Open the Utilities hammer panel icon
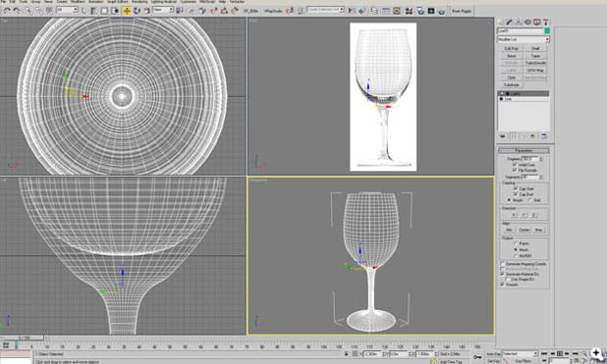The image size is (607, 364). pyautogui.click(x=546, y=22)
